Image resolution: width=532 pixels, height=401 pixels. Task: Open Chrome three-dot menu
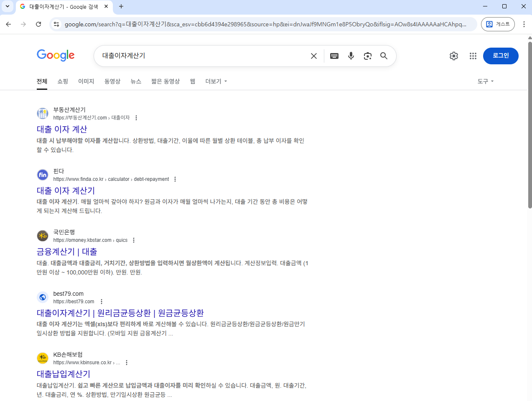(524, 24)
